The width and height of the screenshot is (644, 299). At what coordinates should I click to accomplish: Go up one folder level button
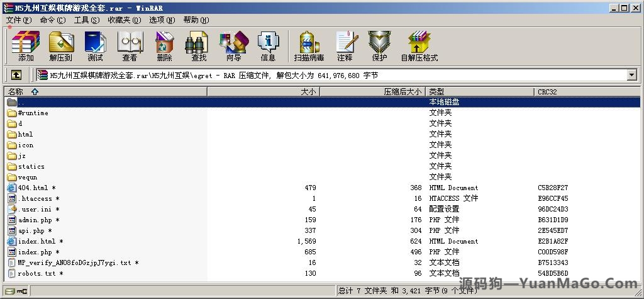(x=16, y=75)
